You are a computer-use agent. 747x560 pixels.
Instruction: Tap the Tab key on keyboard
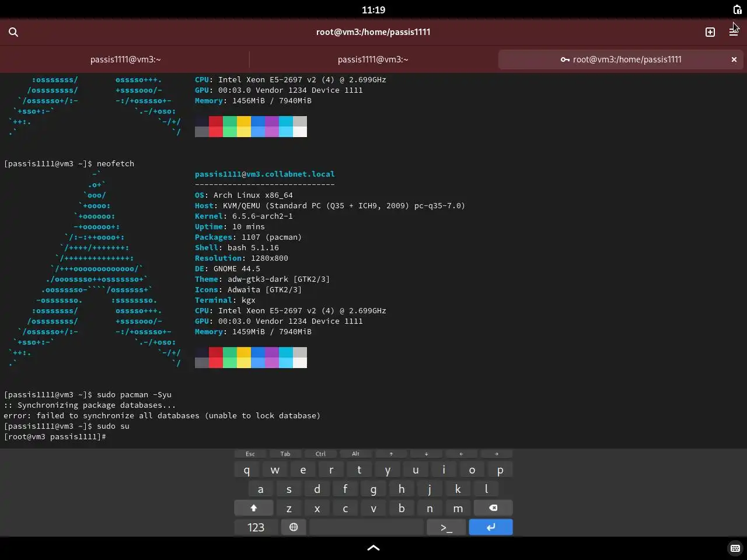pos(285,454)
